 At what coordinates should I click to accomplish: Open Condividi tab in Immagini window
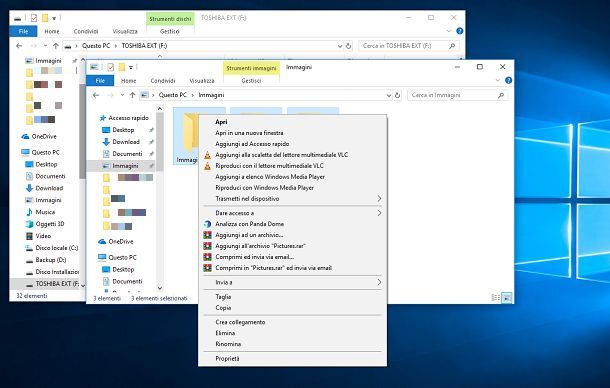(x=163, y=81)
